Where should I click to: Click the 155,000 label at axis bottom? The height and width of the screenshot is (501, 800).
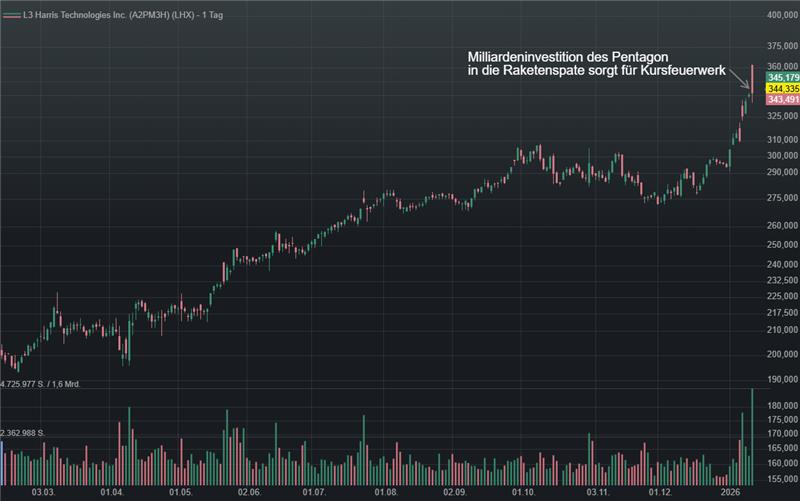[783, 479]
